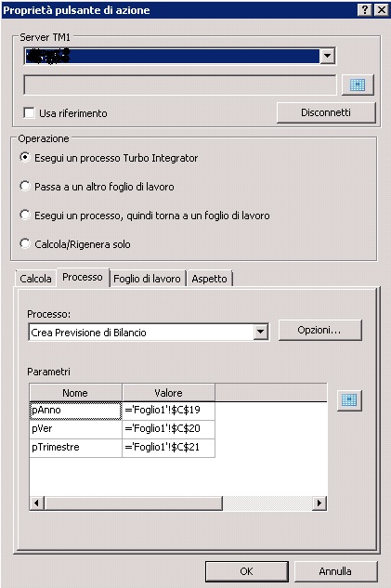The width and height of the screenshot is (391, 588).
Task: Open the Foglio di lavoro tab
Action: coord(147,279)
